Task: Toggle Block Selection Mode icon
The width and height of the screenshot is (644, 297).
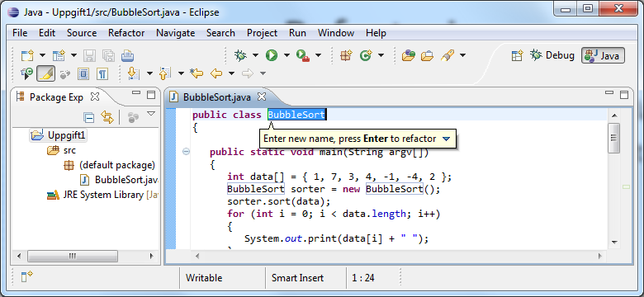Action: tap(83, 74)
